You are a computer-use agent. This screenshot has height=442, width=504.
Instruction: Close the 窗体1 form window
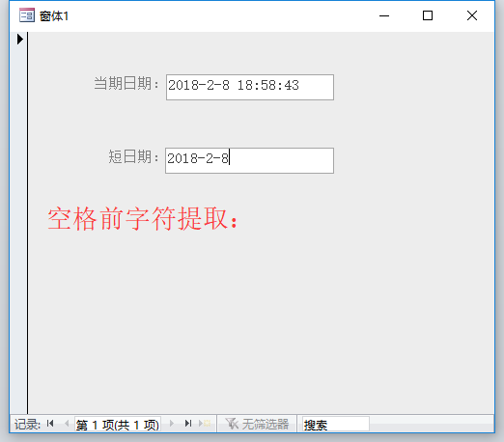tap(472, 15)
